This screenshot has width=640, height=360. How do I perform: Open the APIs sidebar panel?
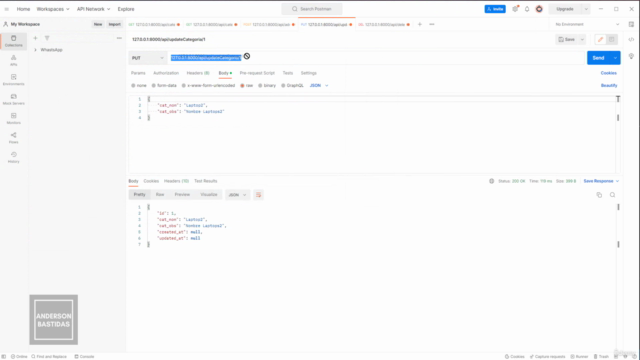click(13, 60)
